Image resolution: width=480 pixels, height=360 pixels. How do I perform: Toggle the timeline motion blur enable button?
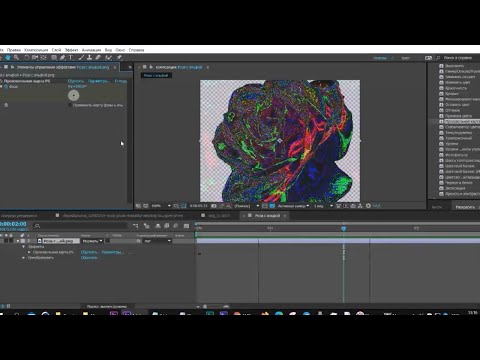coord(176,226)
